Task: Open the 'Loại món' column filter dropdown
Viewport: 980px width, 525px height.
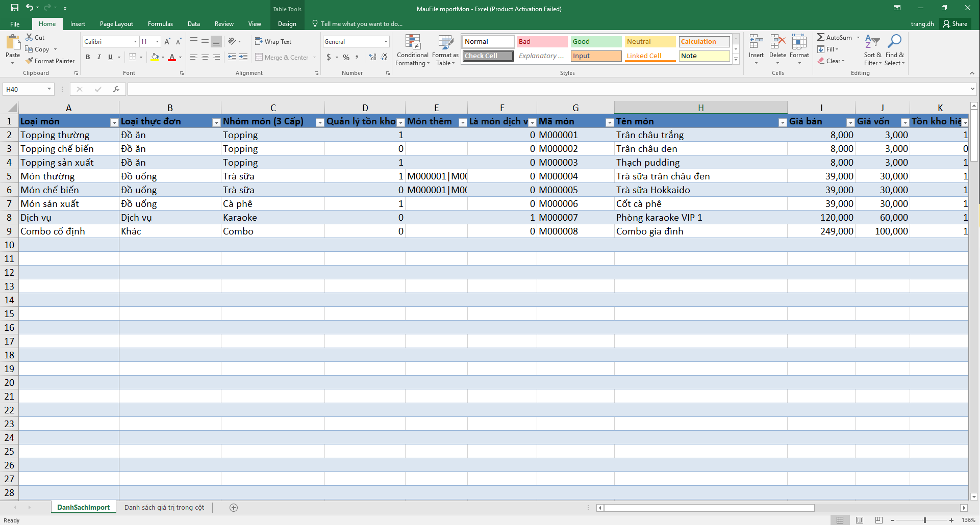Action: pyautogui.click(x=114, y=122)
